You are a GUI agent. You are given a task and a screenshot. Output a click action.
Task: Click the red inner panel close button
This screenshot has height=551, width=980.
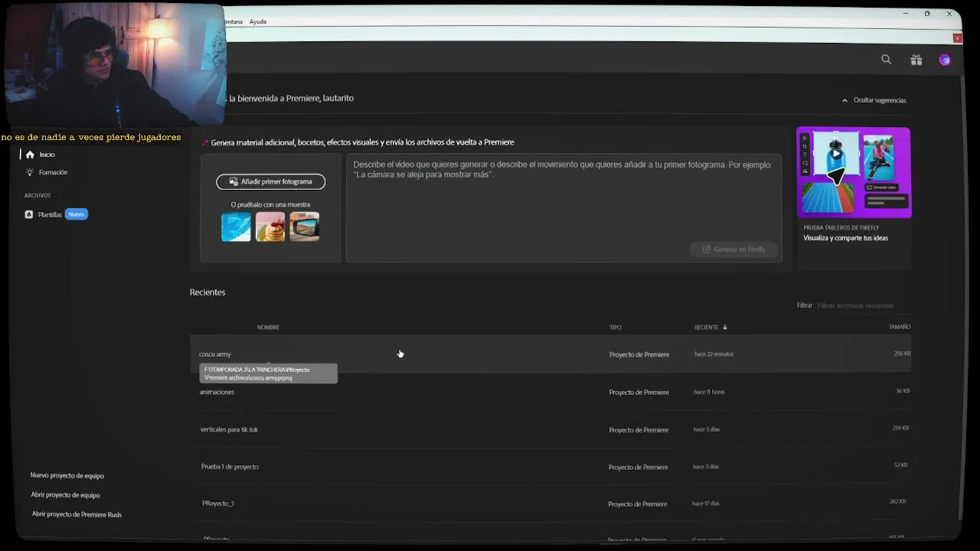coord(957,37)
